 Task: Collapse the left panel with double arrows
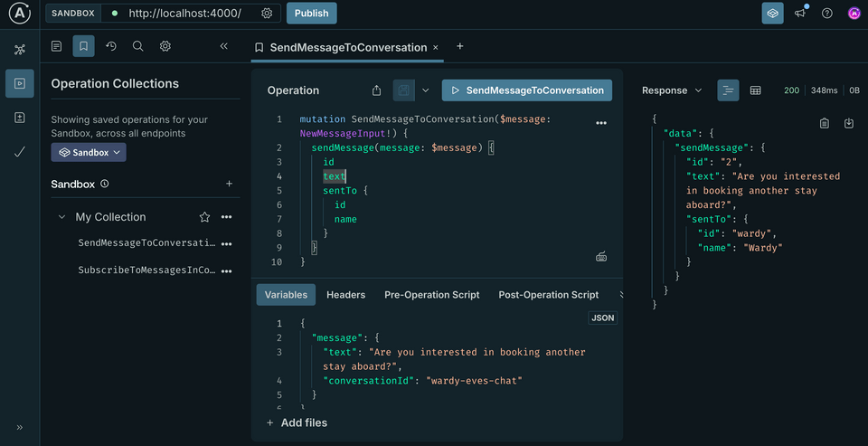coord(223,46)
